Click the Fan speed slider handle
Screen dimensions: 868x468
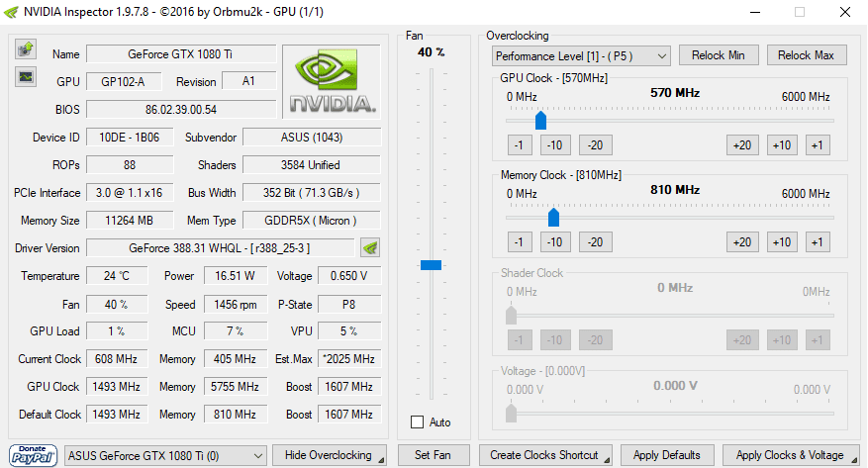pyautogui.click(x=431, y=265)
